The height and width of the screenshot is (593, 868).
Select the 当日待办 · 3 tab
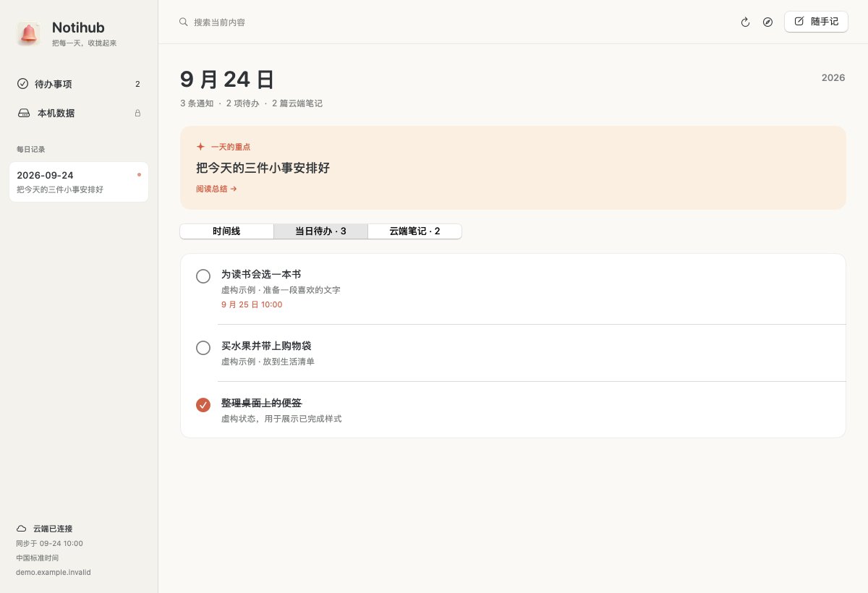point(320,231)
